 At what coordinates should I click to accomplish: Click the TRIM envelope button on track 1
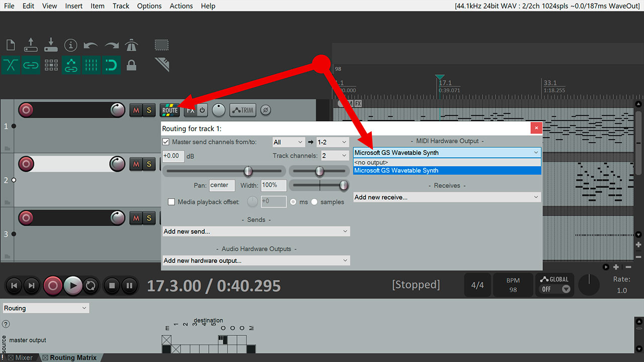point(243,110)
